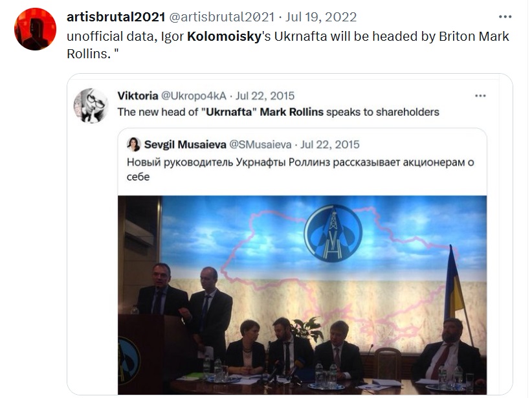Open the more options menu on artisbrutal2021's tweet
The image size is (532, 398).
(x=505, y=17)
